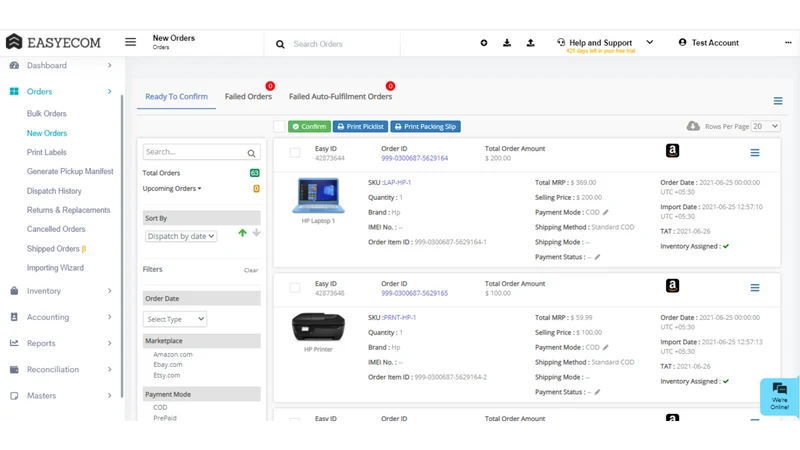Click the cloud download icon near Rows Per Page
The image size is (800, 450).
coord(693,126)
